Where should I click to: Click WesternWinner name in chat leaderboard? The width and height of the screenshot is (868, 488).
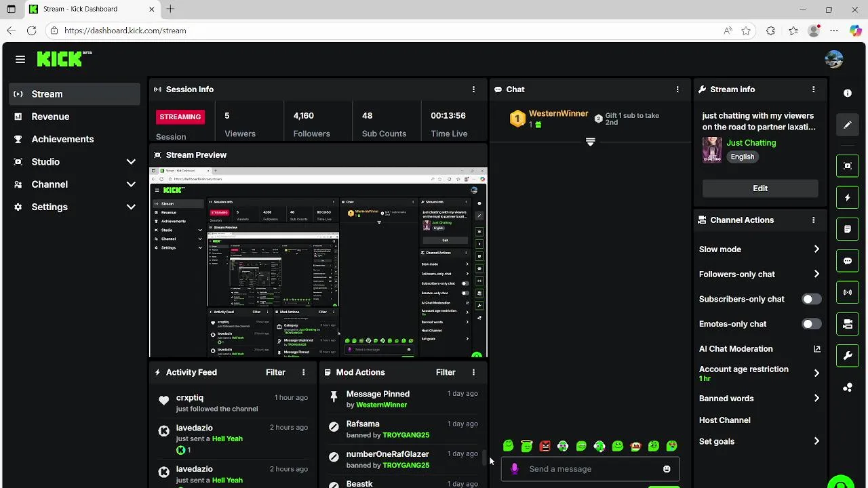[558, 114]
